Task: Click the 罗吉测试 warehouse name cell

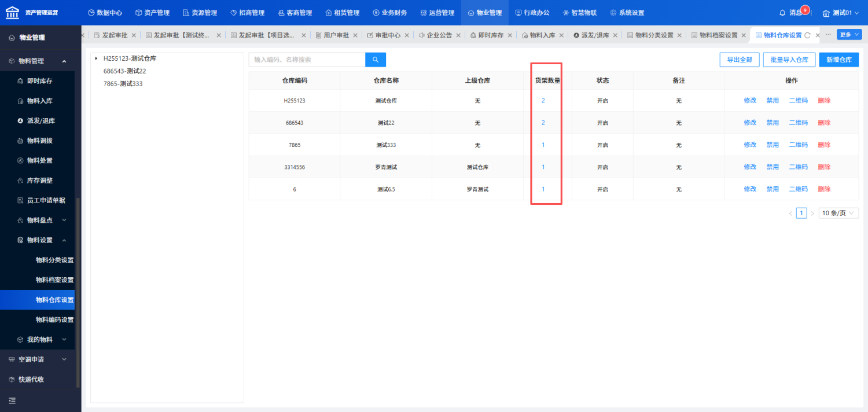Action: click(386, 167)
